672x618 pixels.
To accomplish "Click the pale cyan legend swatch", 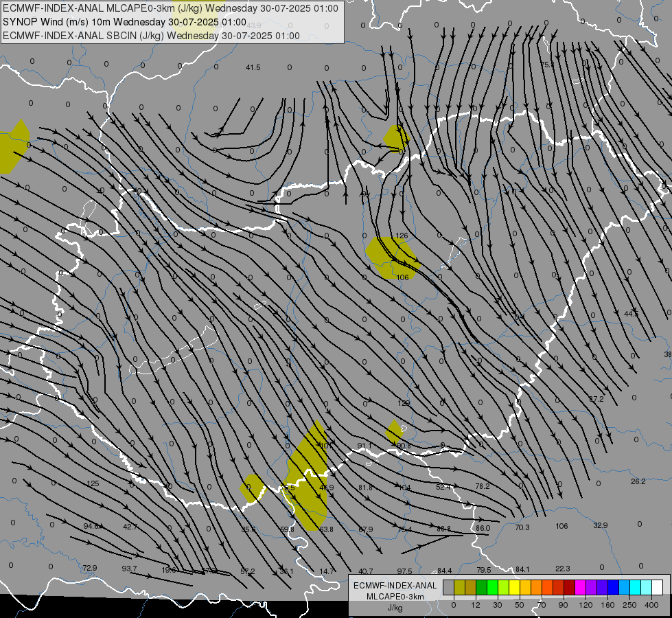I will [x=647, y=587].
